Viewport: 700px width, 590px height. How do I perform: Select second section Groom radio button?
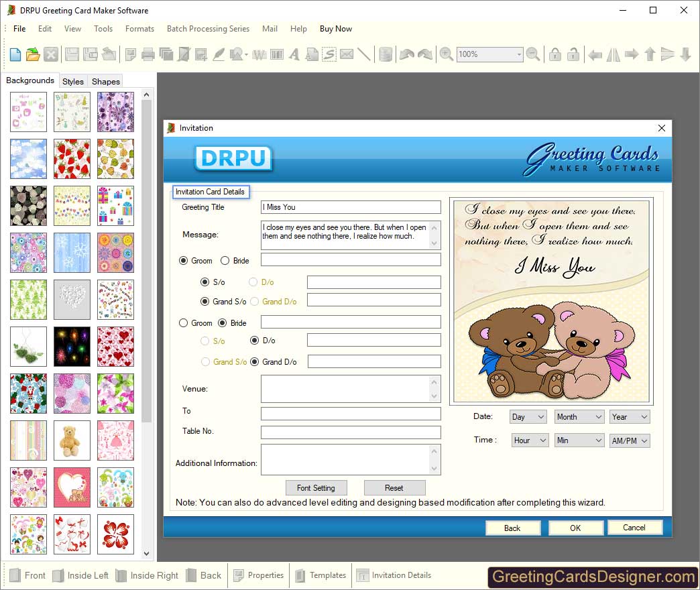183,322
